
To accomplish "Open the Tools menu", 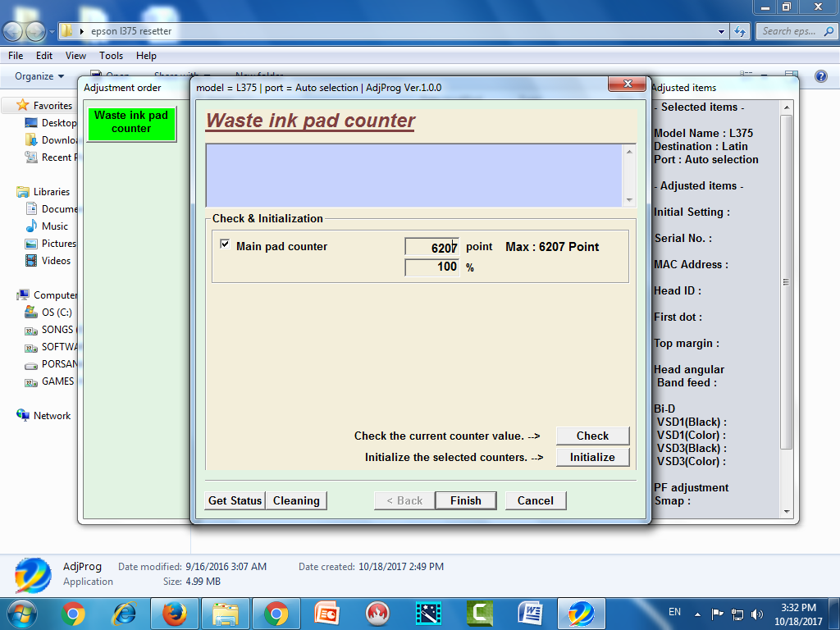I will (x=111, y=56).
